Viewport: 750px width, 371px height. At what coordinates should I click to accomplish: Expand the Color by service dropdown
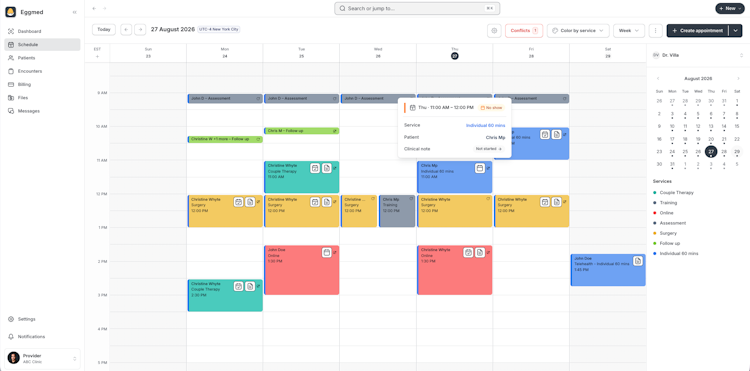578,30
